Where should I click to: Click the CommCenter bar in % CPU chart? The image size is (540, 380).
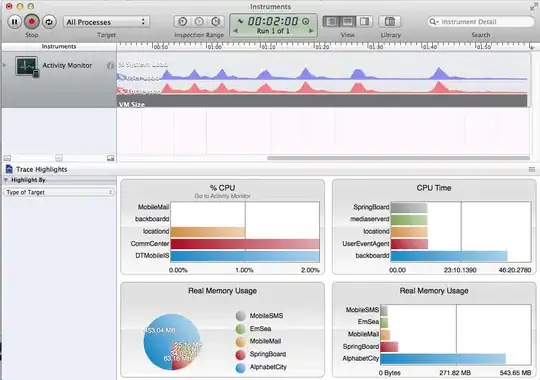coord(245,244)
